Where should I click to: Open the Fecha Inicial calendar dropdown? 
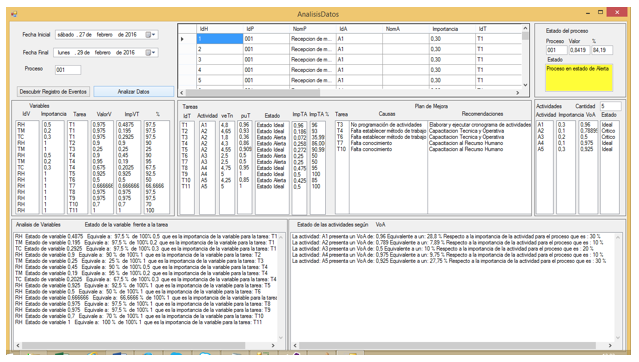tap(150, 35)
